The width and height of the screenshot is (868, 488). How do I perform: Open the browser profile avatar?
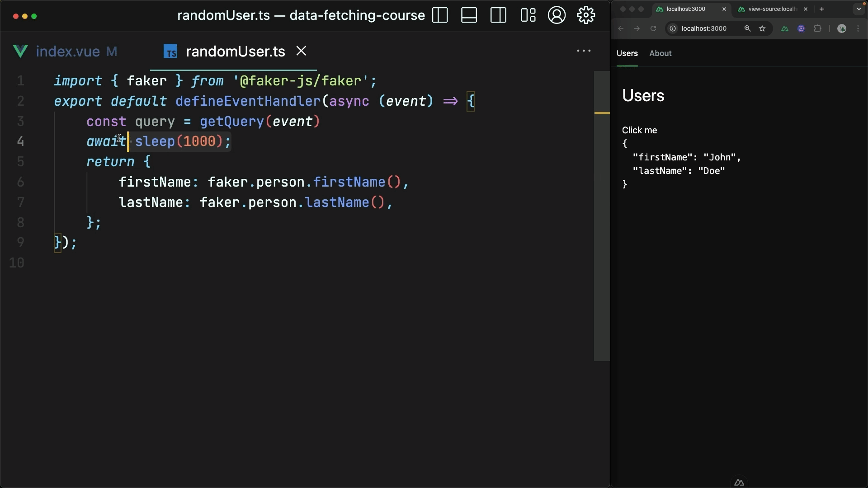(x=842, y=28)
